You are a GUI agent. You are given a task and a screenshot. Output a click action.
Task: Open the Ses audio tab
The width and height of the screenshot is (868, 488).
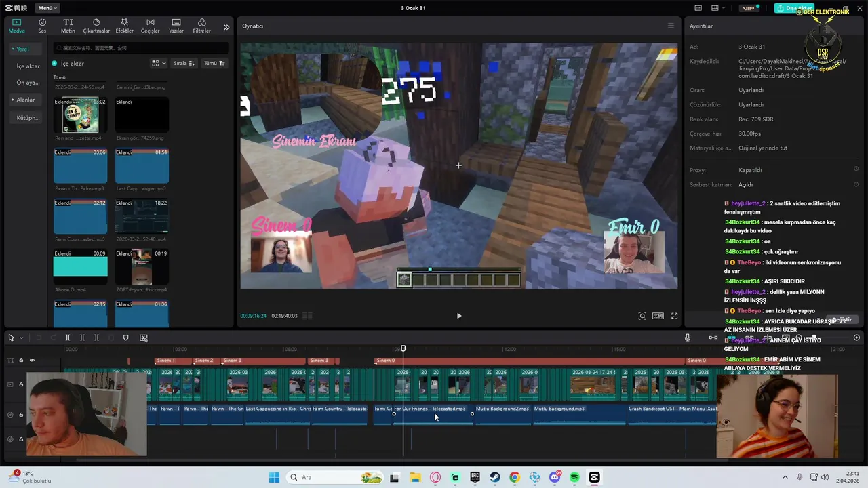click(42, 26)
